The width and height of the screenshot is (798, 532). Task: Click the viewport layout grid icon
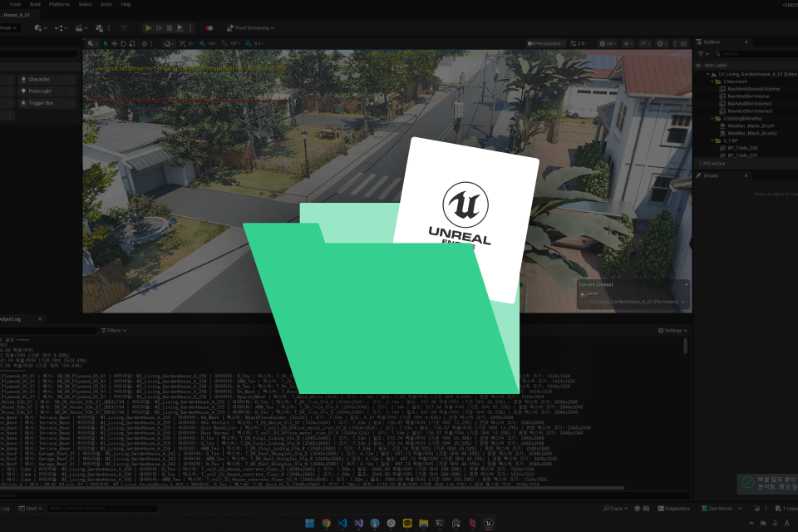683,43
